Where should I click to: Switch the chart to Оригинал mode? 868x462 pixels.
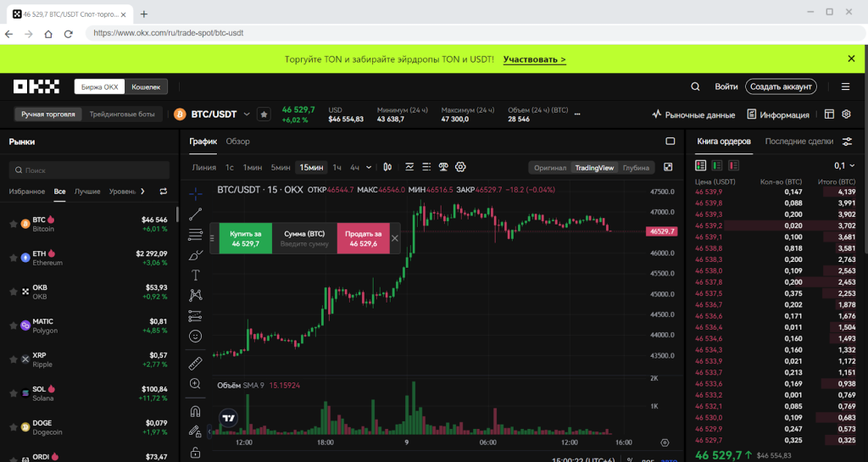[549, 168]
